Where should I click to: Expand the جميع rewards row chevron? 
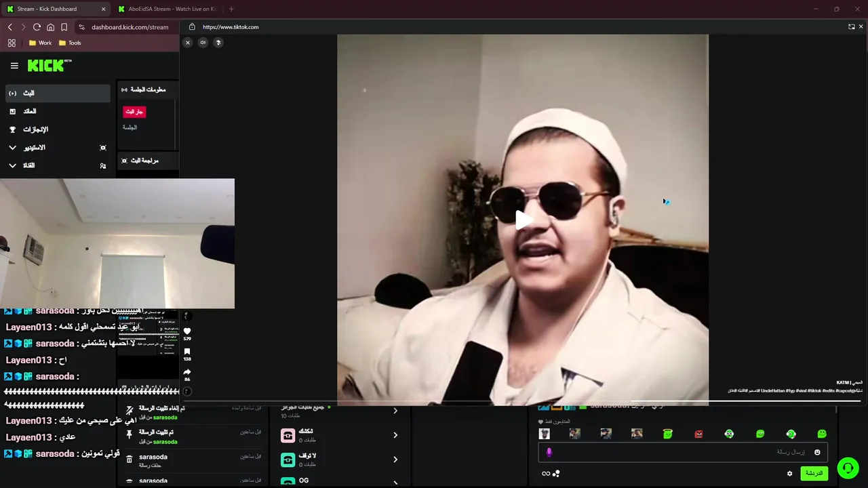[395, 411]
